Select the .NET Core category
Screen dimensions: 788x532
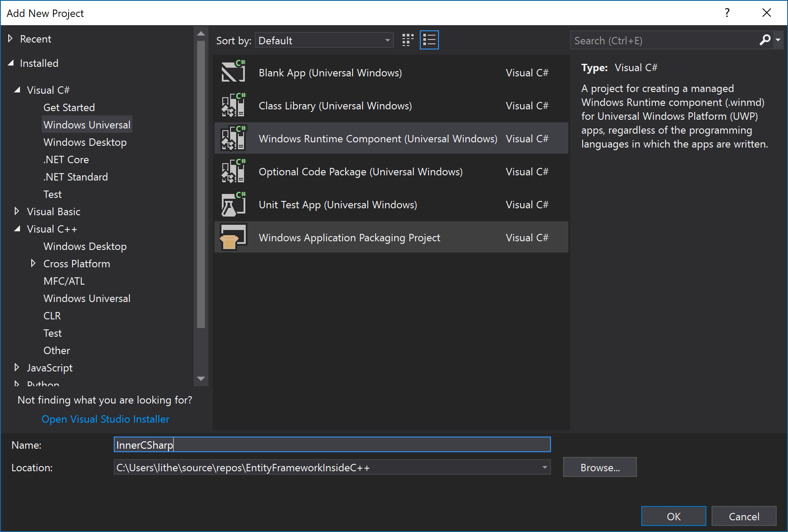point(66,159)
